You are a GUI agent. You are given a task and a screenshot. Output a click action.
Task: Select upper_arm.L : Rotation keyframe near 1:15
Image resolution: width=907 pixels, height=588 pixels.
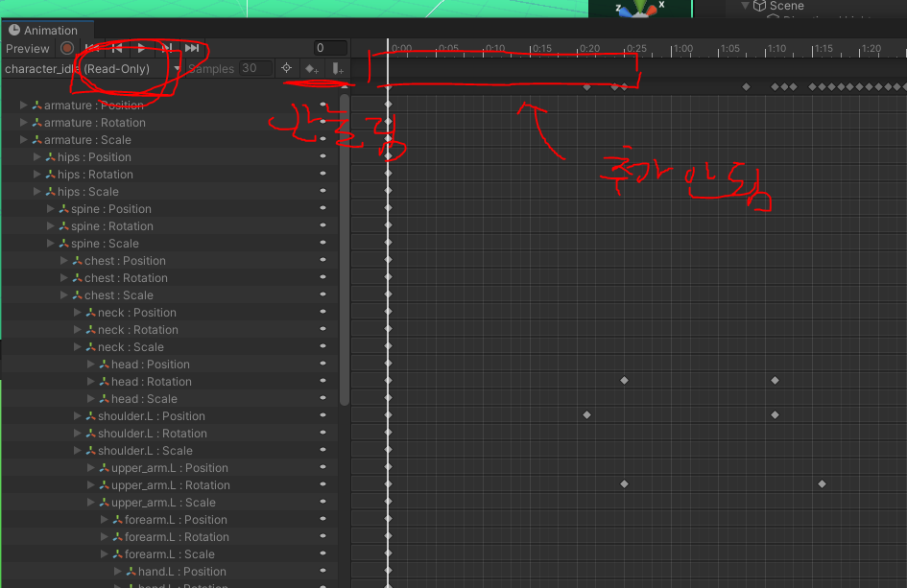click(822, 484)
